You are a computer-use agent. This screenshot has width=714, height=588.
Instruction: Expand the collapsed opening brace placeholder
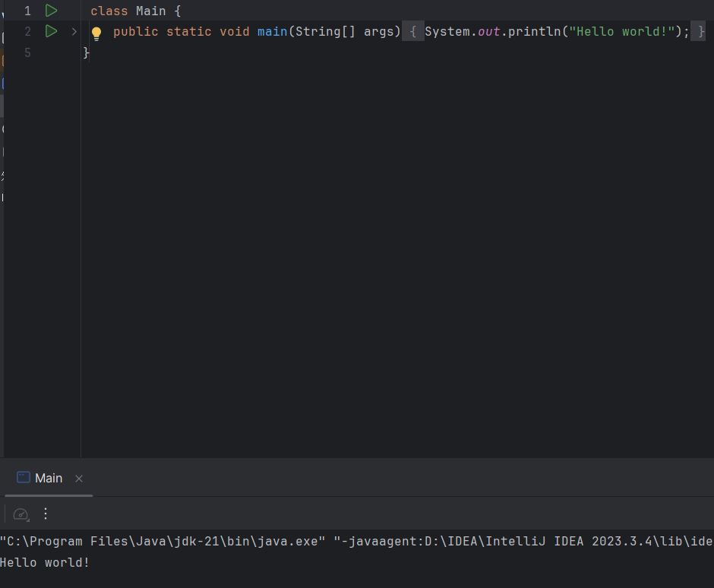coord(412,32)
